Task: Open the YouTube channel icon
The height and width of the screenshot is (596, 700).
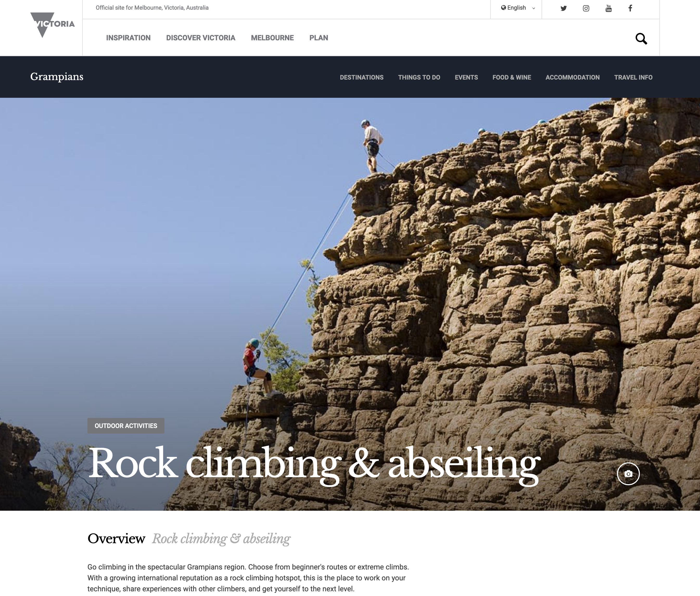Action: [608, 8]
